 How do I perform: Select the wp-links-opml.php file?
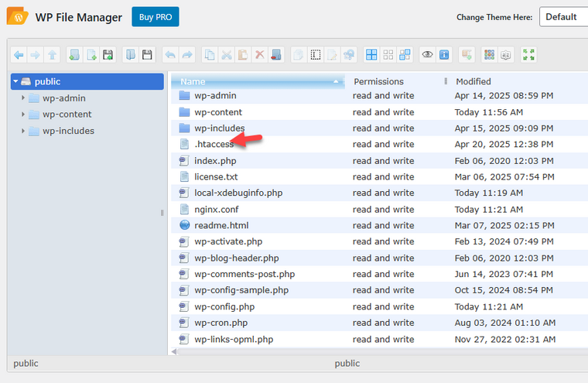tap(380, 340)
